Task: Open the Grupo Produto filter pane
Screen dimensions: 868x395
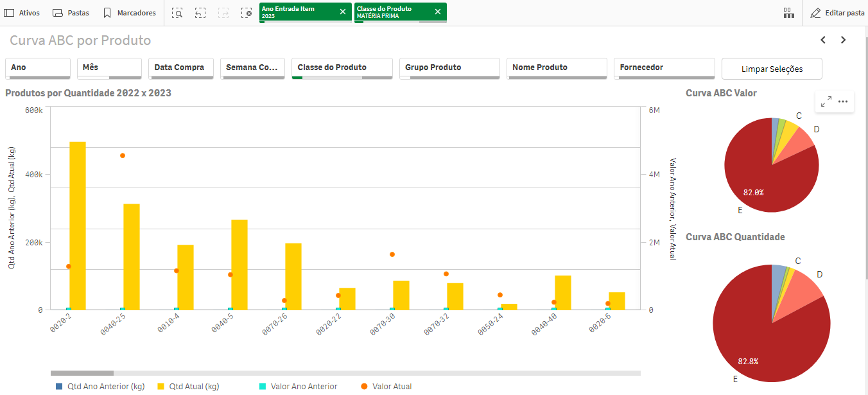Action: [x=449, y=68]
